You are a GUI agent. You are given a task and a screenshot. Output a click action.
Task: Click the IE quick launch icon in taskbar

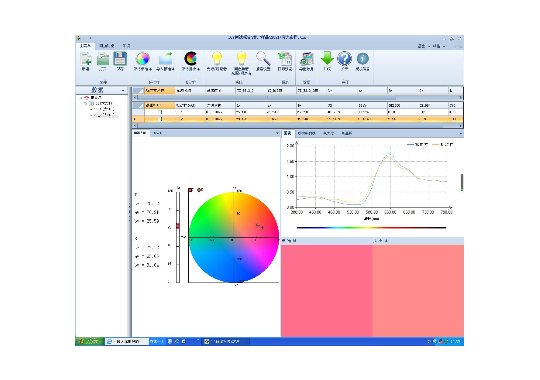coord(177,341)
